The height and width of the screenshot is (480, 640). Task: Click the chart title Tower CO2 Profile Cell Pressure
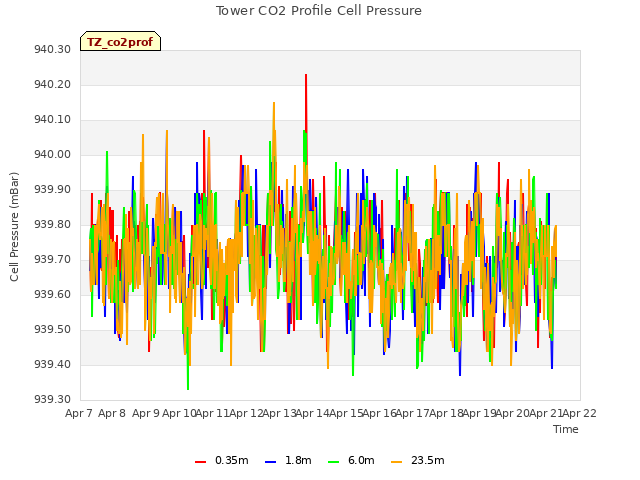coord(318,11)
